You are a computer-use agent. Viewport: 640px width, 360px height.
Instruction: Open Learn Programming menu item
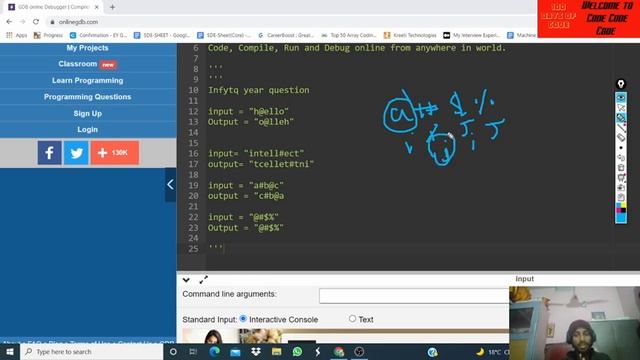[88, 80]
